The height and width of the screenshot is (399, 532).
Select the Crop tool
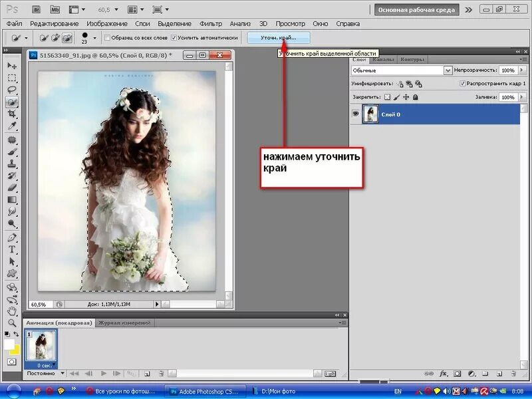pos(12,114)
